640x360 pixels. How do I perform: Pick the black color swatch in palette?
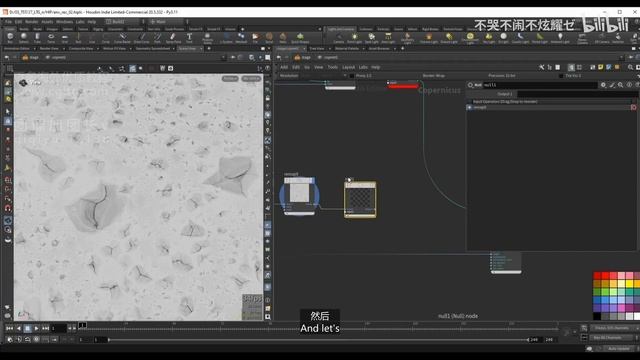597,316
